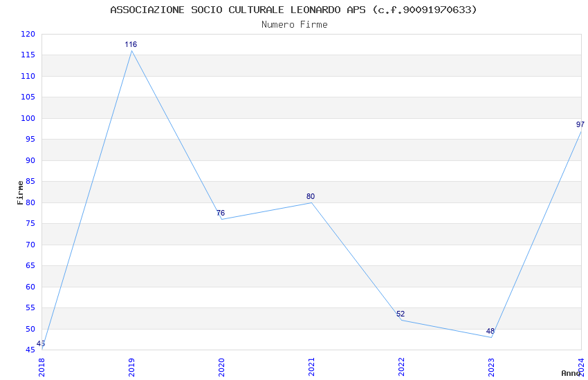Viewport: 588px width, 380px height.
Task: Click the 95 y-axis tick label
Action: pos(30,140)
